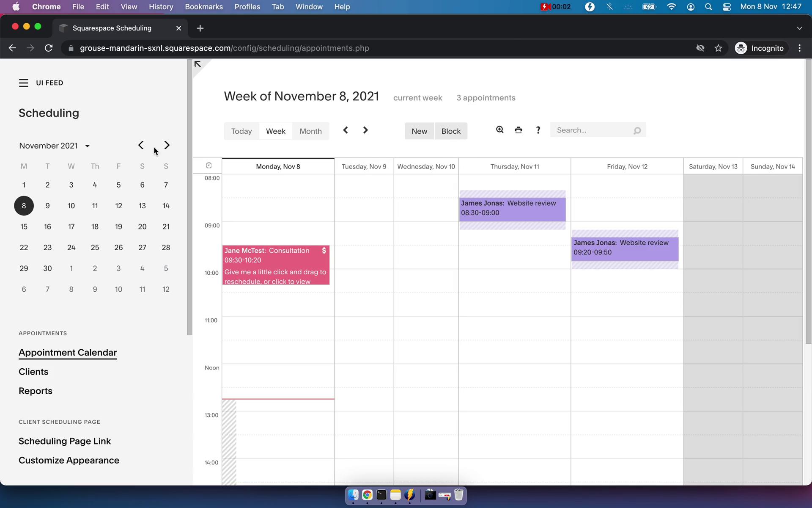
Task: Click the magnifying glass zoom icon
Action: pos(499,130)
